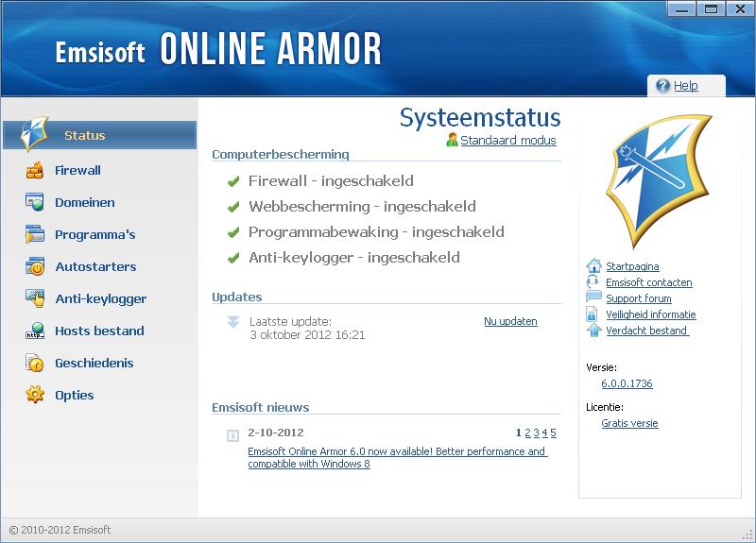Select the Status menu item
This screenshot has width=756, height=543.
(x=84, y=135)
